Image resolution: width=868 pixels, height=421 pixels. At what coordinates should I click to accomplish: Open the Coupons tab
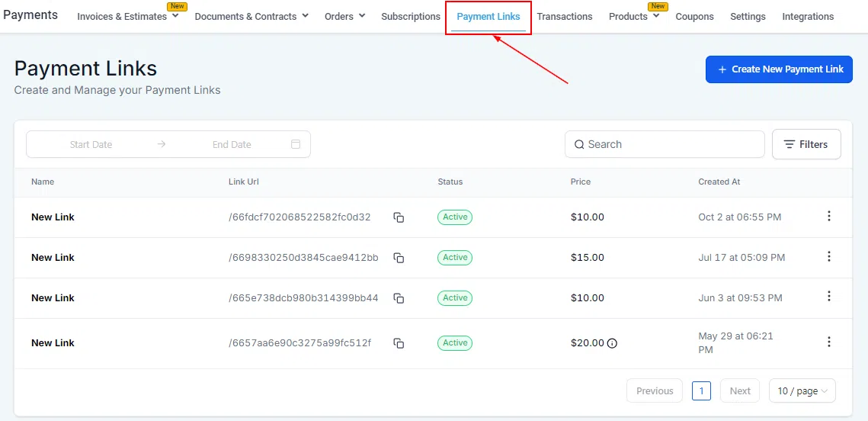click(695, 17)
